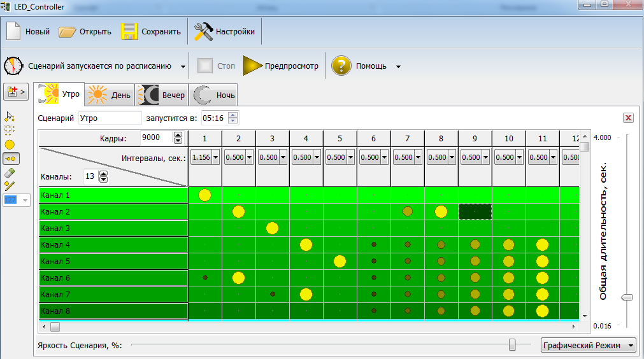Click dim dot in Канал 2 frame 7
This screenshot has height=359, width=644.
pos(408,212)
